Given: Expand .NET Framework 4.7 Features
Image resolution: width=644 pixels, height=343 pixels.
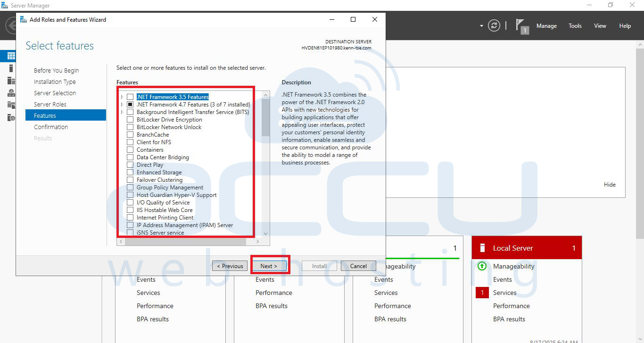Looking at the screenshot, I should (x=122, y=104).
